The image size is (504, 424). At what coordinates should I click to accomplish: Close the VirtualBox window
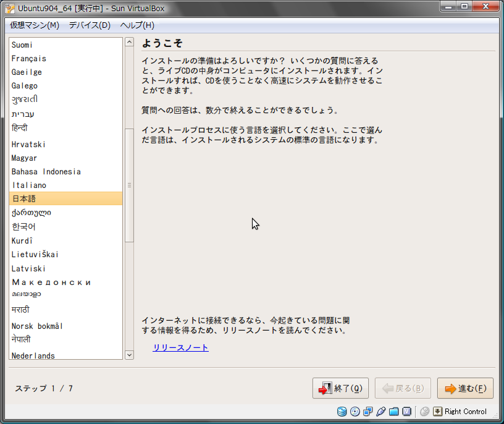tap(485, 6)
